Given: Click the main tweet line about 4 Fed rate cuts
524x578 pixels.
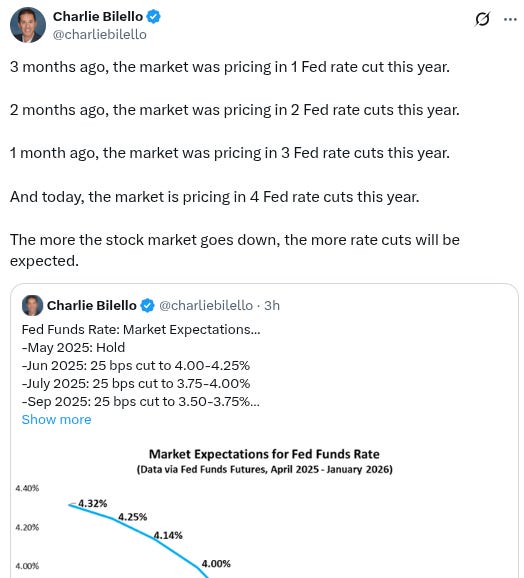Looking at the screenshot, I should [214, 197].
